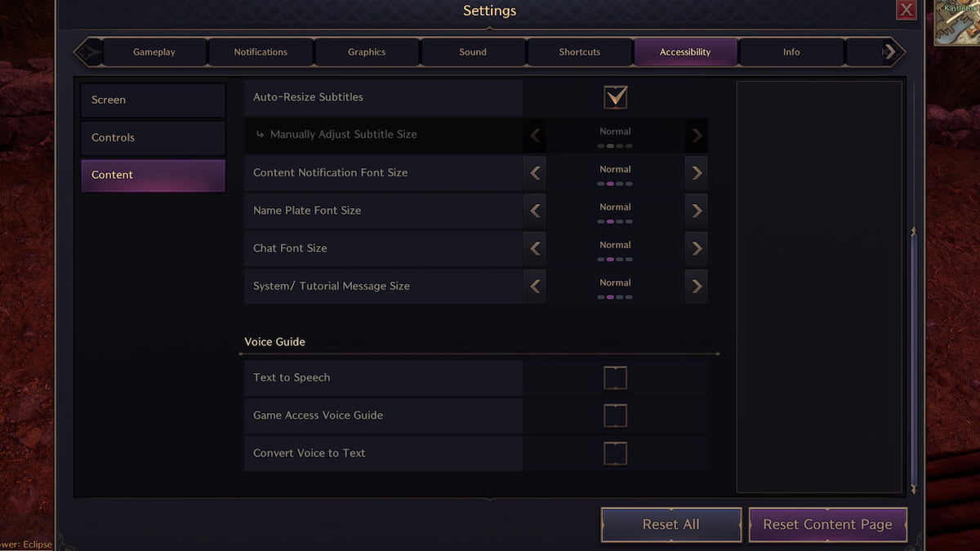980x551 pixels.
Task: Decrease Chat Font Size left arrow
Action: pos(535,248)
